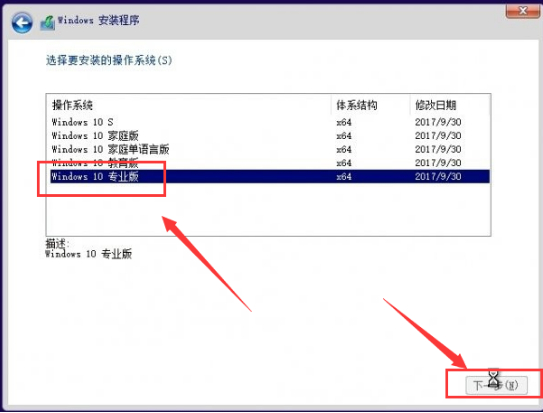543x413 pixels.
Task: Select Windows 10 家庭版 edition
Action: click(270, 135)
